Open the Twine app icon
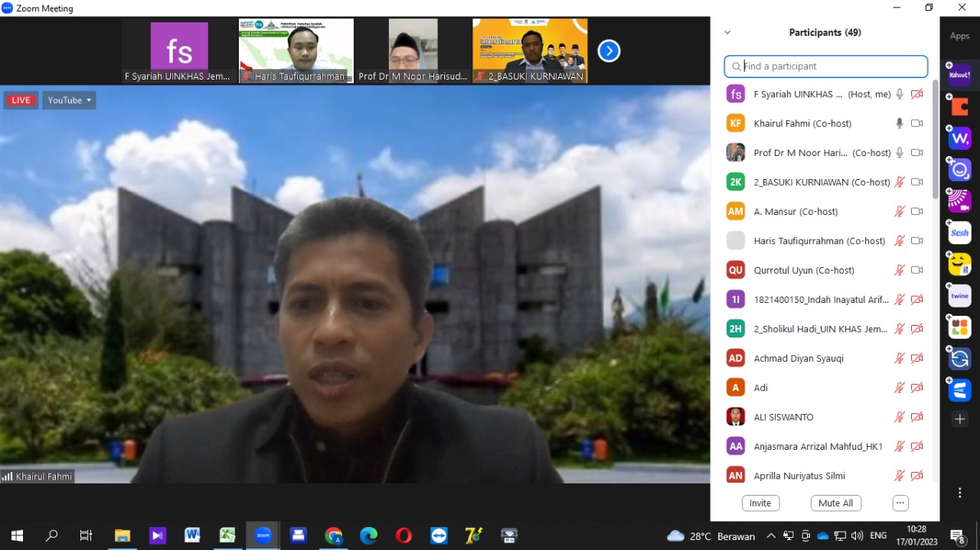The width and height of the screenshot is (980, 550). coord(959,296)
